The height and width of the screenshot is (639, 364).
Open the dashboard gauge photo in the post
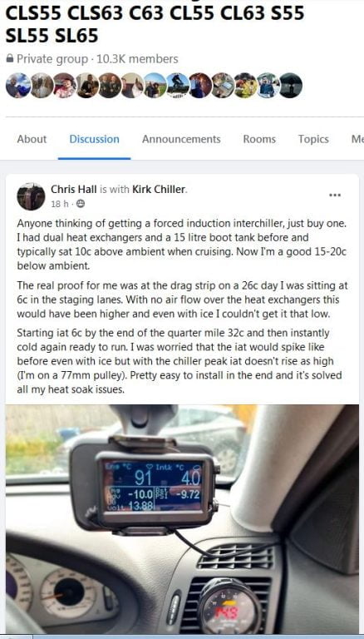pyautogui.click(x=182, y=519)
